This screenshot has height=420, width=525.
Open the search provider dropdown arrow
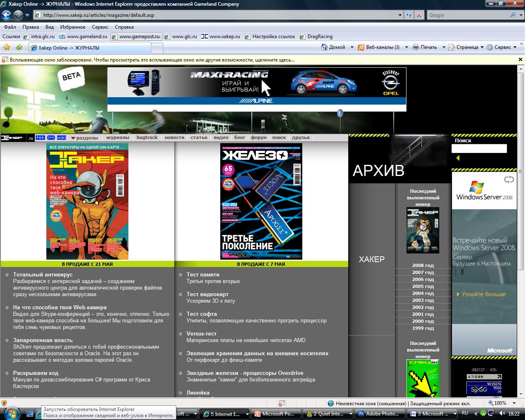point(520,15)
